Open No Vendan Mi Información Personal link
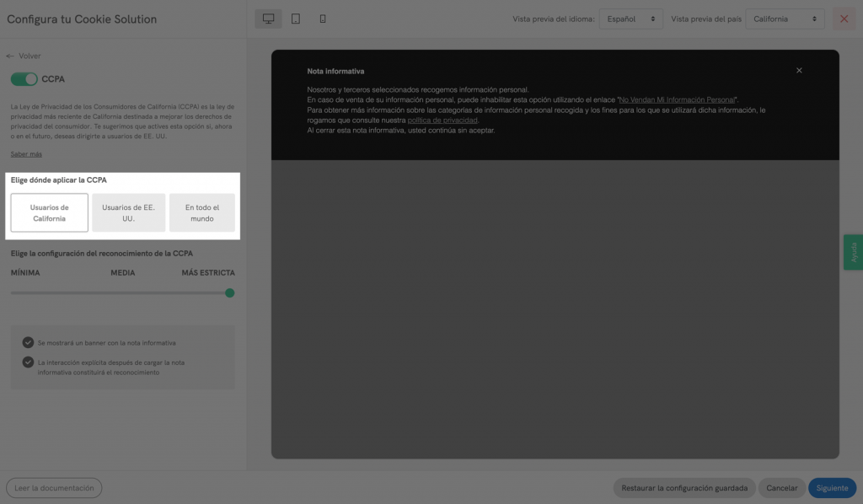The width and height of the screenshot is (863, 504). (677, 99)
